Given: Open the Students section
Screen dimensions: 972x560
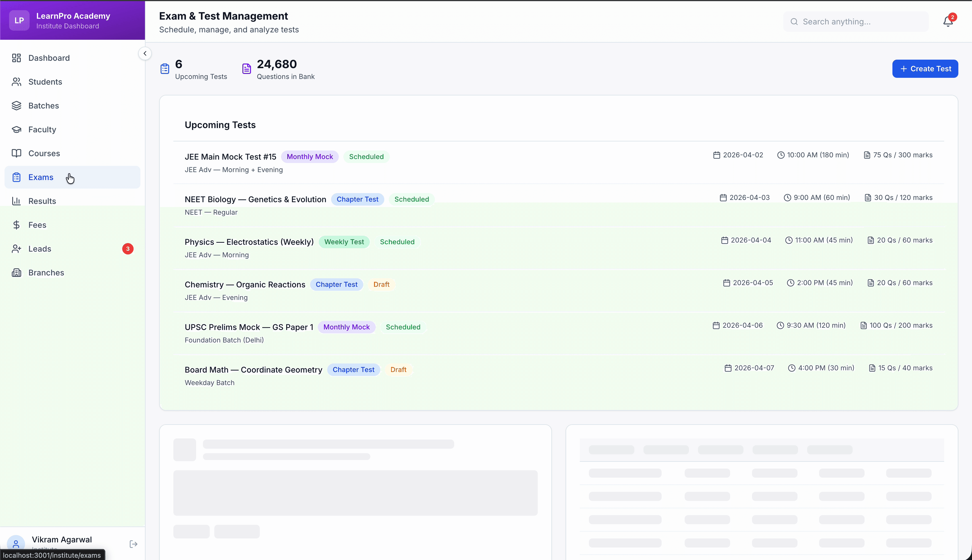Looking at the screenshot, I should [45, 82].
